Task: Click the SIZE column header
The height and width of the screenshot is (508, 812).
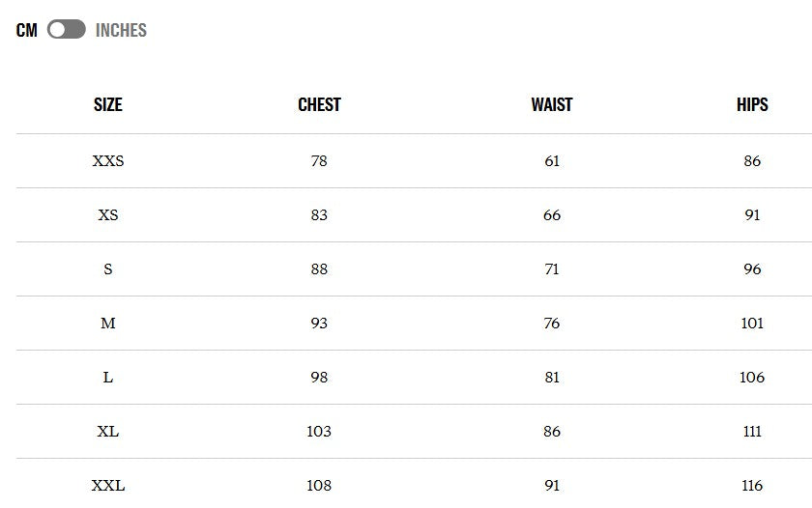Action: click(107, 104)
